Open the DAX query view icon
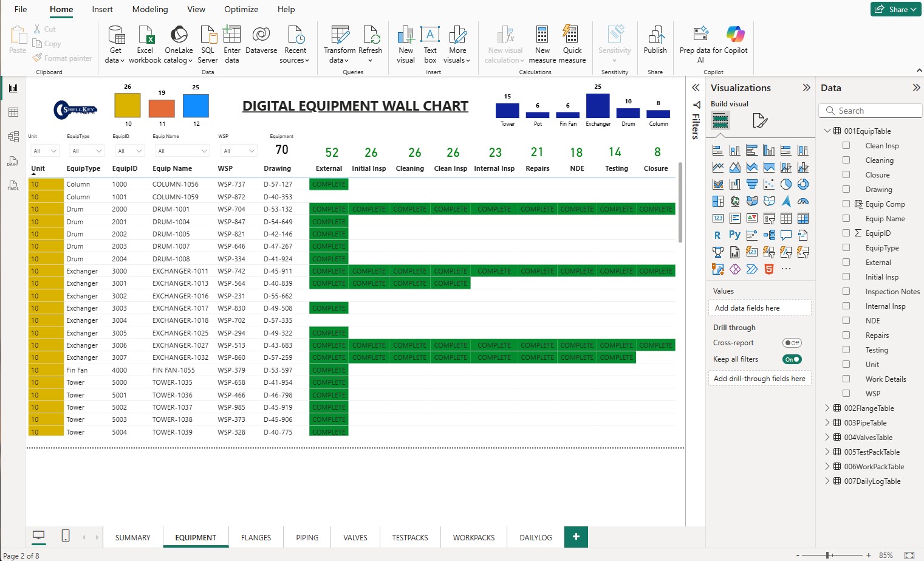924x561 pixels. pyautogui.click(x=13, y=160)
